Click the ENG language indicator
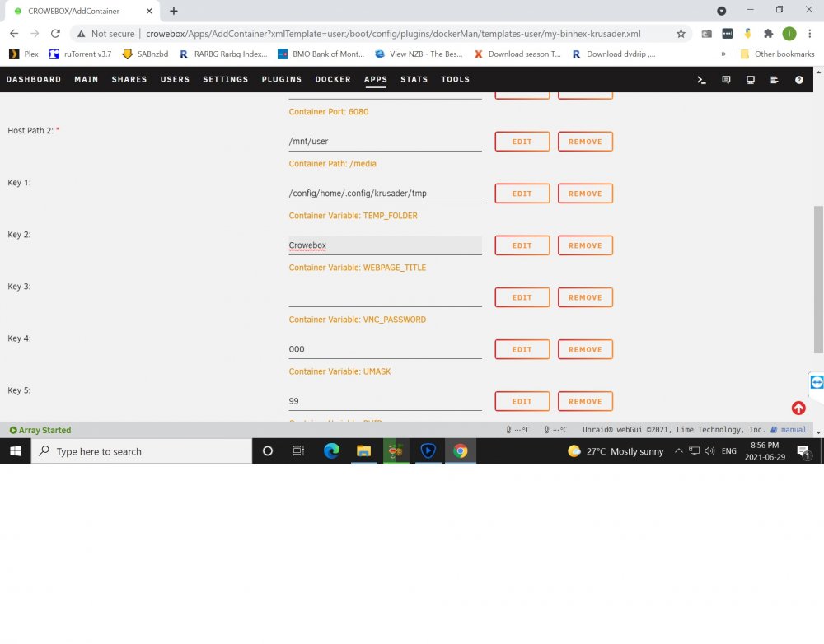Viewport: 824px width, 644px height. pos(728,450)
